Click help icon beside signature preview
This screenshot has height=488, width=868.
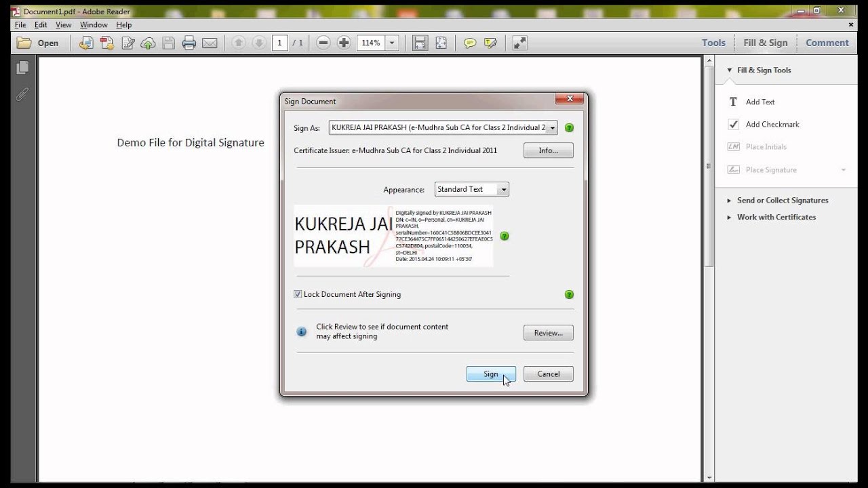pos(504,236)
